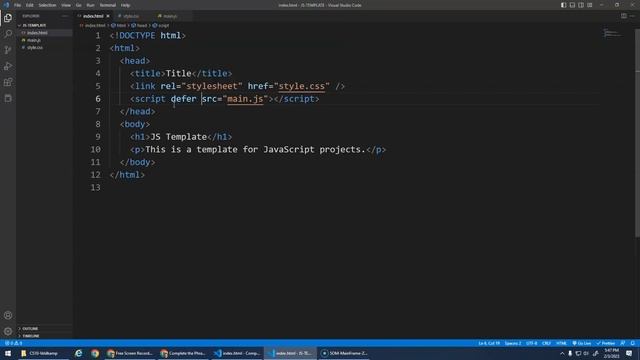Open the Selection menu

(47, 5)
